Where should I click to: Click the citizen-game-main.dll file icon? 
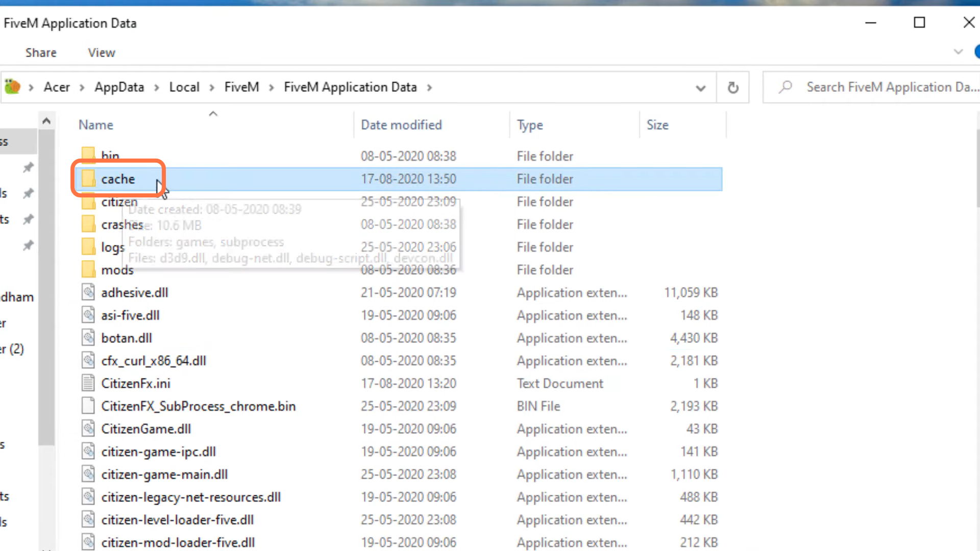pos(88,474)
